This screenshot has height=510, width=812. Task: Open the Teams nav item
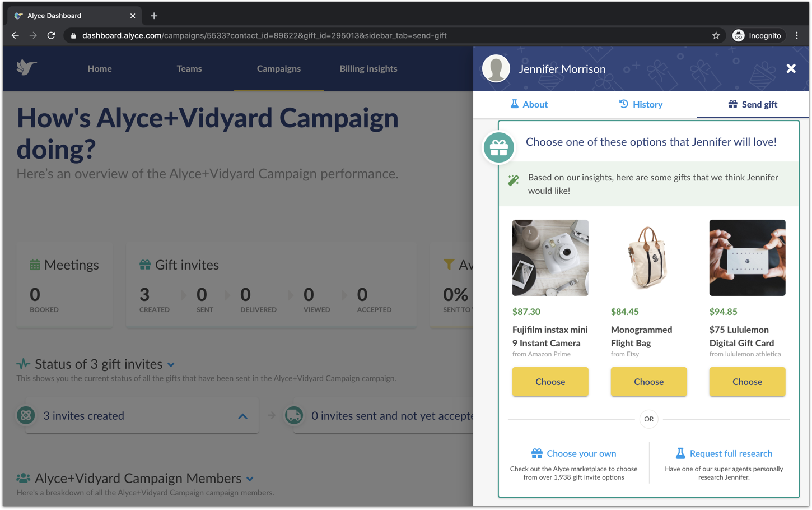pyautogui.click(x=189, y=68)
